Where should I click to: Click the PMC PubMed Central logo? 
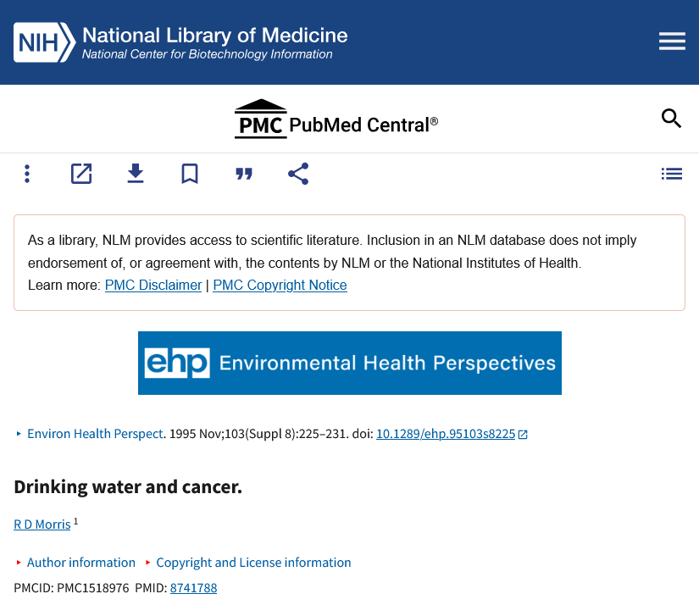pos(336,119)
